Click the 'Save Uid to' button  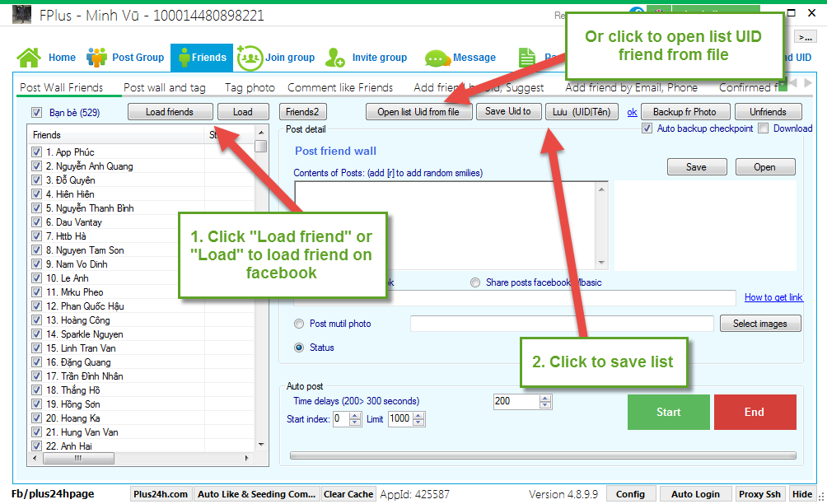pyautogui.click(x=508, y=111)
